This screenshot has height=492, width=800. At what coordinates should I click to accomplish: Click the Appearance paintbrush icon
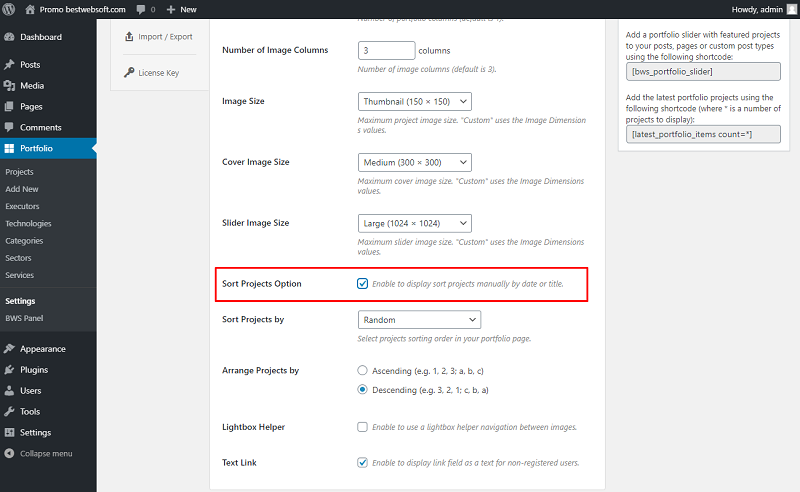[x=9, y=349]
